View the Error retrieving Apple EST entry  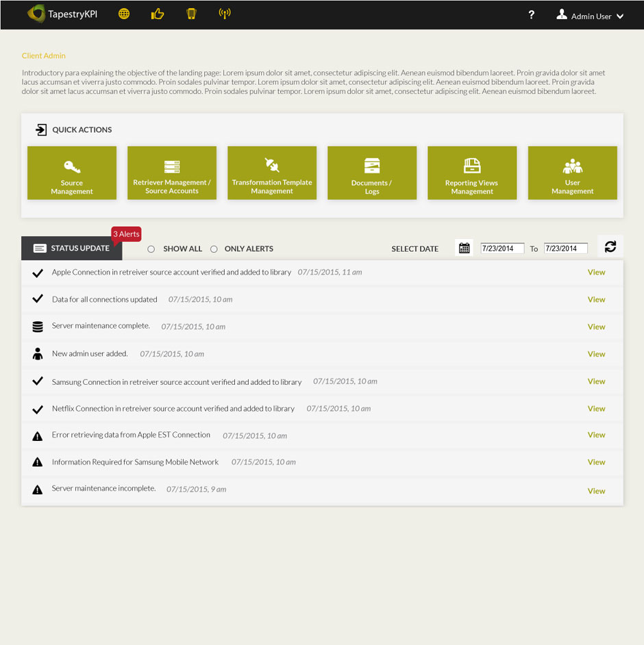pos(596,435)
